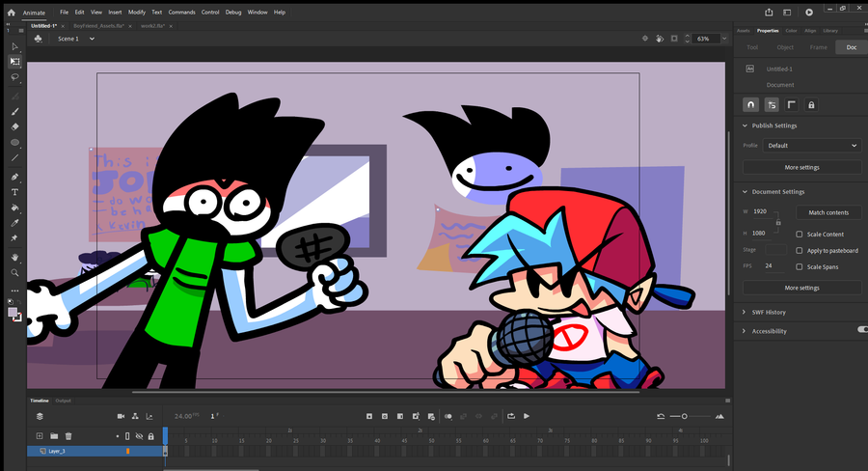Viewport: 868px width, 471px height.
Task: Select the Pen tool
Action: pos(14,177)
